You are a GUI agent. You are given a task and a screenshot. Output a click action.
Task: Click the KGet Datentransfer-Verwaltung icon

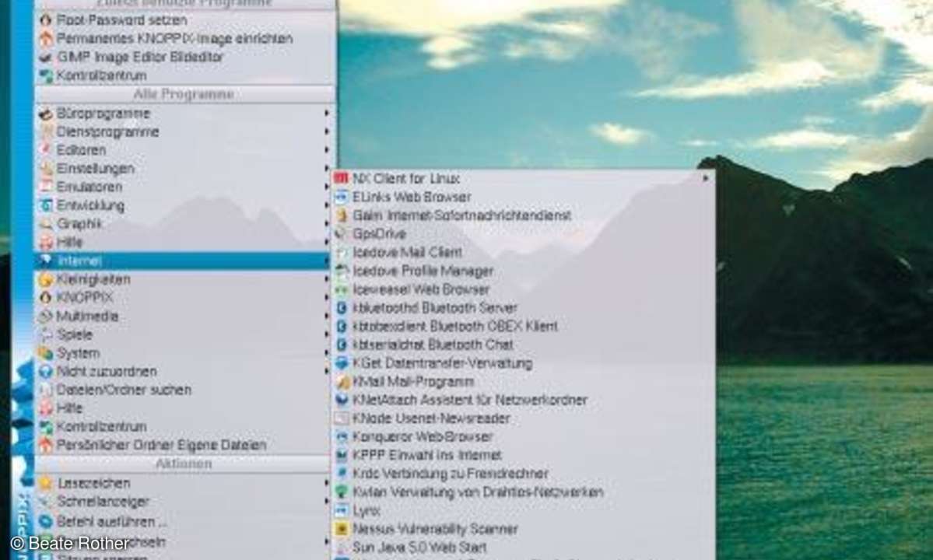point(342,363)
